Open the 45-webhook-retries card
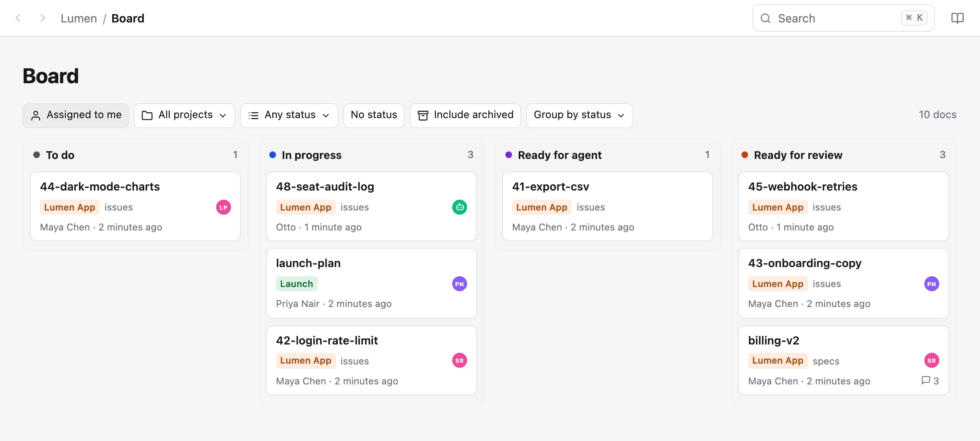 (x=844, y=206)
